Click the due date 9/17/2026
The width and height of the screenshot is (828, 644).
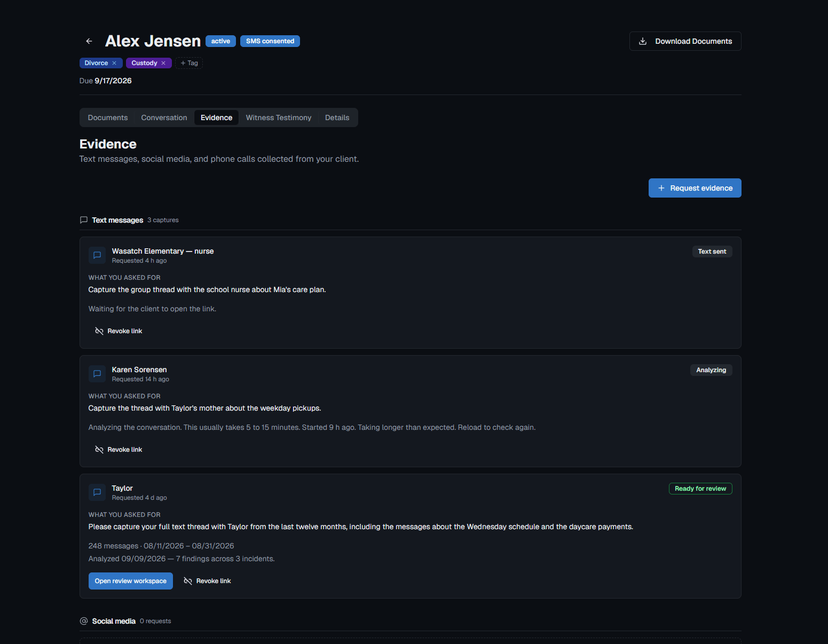click(113, 81)
